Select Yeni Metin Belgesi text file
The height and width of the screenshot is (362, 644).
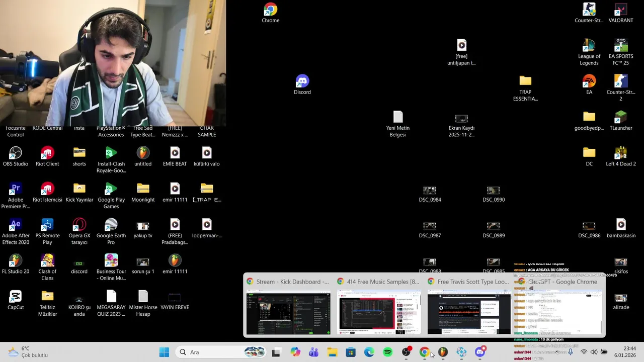point(397,124)
